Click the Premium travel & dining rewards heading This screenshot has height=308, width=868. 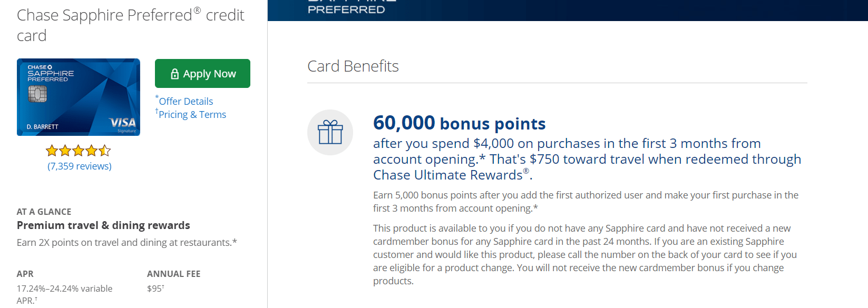[x=103, y=225]
